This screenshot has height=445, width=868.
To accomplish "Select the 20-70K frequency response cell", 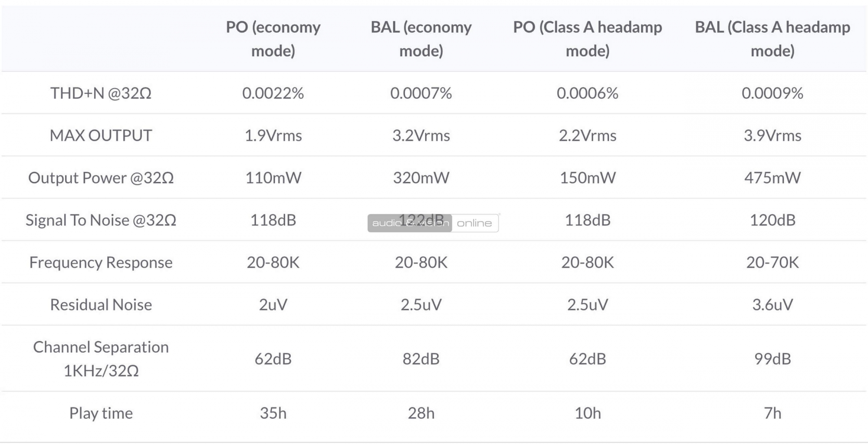I will (x=773, y=262).
